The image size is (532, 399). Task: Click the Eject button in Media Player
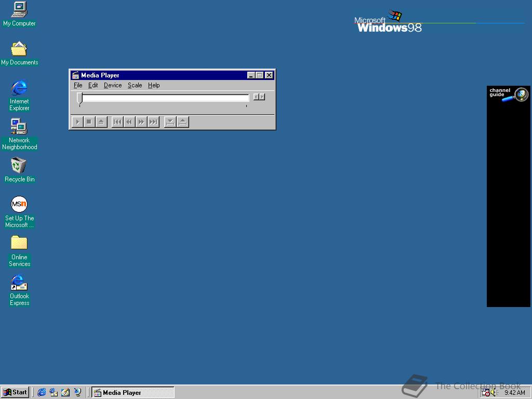pyautogui.click(x=101, y=122)
